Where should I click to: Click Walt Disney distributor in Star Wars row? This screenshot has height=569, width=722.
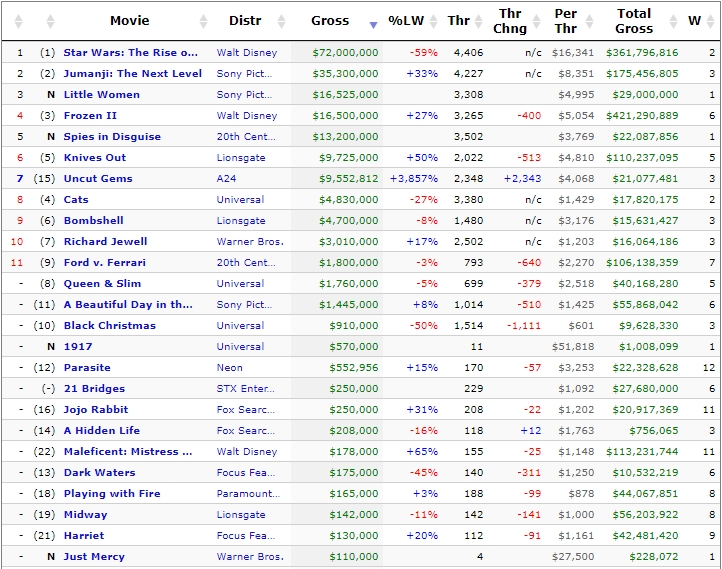click(247, 52)
